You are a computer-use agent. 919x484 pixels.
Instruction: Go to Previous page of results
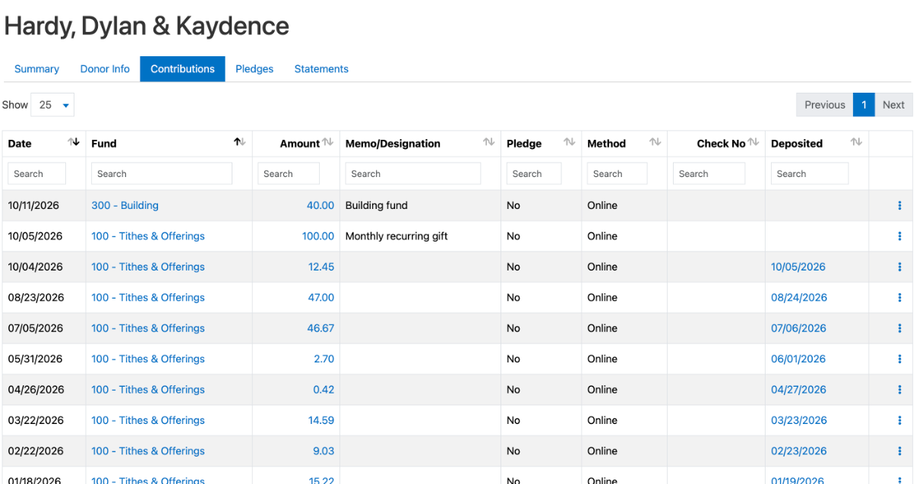pos(825,105)
